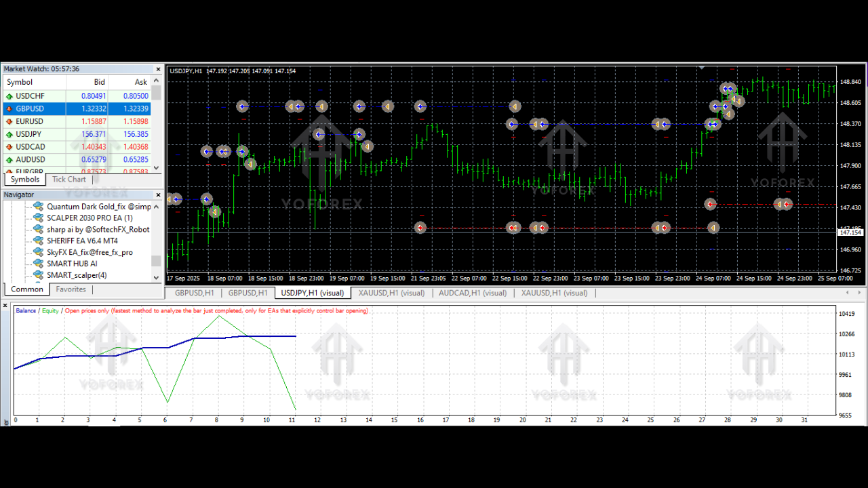Switch to the Tick Chart tab
868x488 pixels.
[68, 179]
